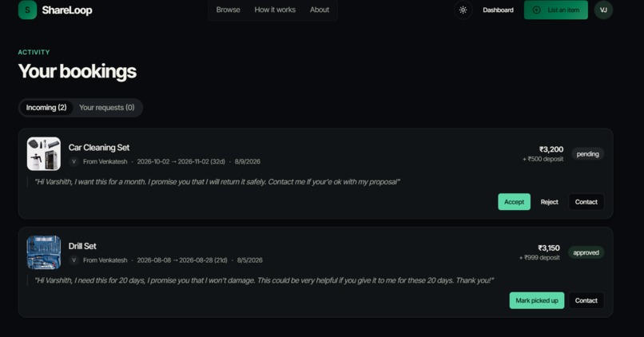Mark the Drill Set as picked up

537,300
